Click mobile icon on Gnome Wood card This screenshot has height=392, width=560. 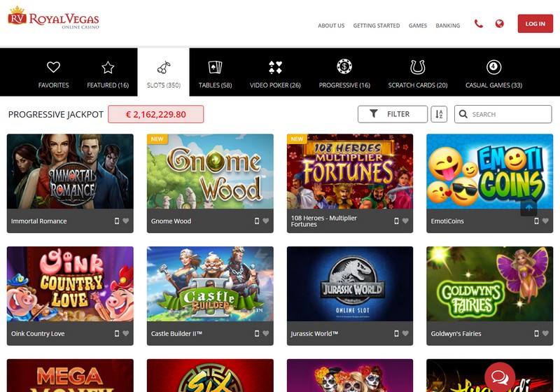point(257,221)
